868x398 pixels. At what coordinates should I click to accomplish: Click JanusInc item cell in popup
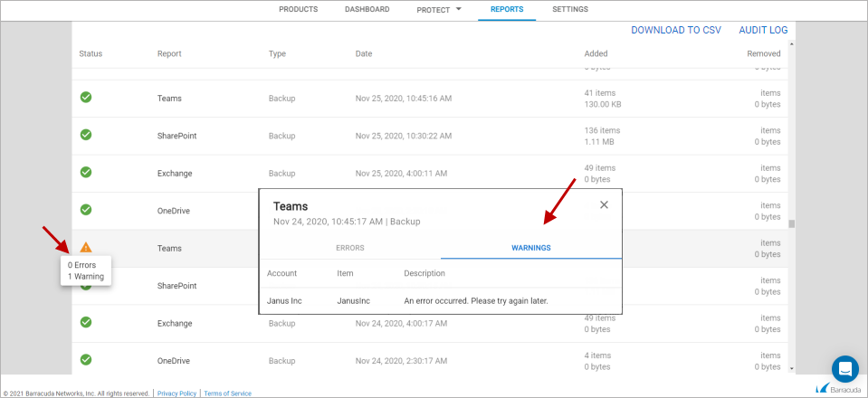click(353, 301)
